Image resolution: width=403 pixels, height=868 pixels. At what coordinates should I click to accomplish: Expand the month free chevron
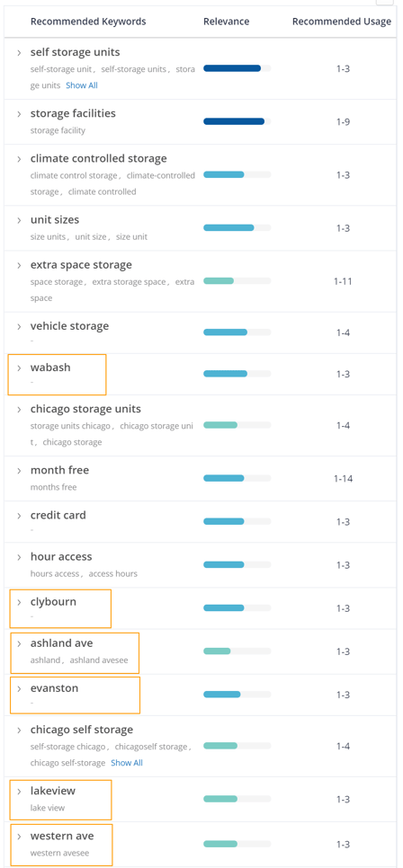tap(19, 471)
